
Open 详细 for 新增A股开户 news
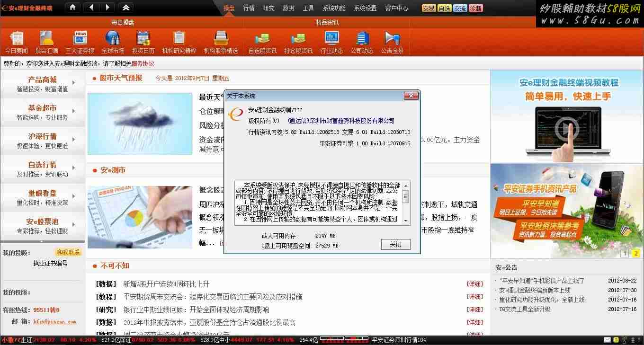[474, 284]
